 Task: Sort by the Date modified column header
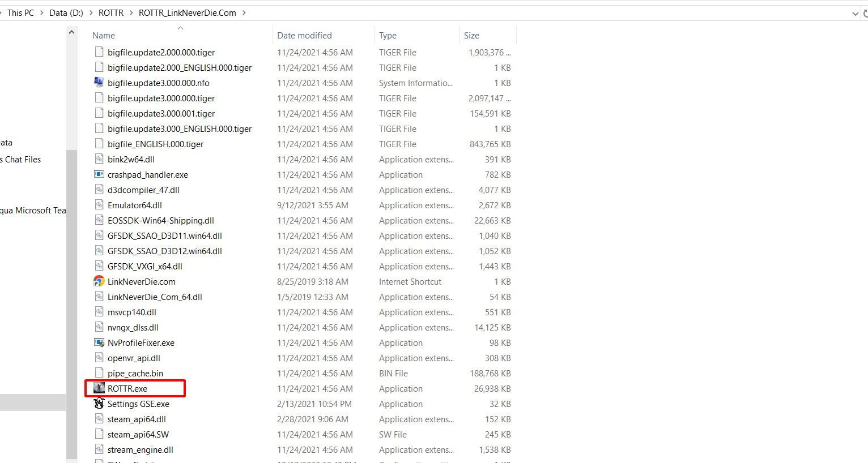pyautogui.click(x=304, y=35)
